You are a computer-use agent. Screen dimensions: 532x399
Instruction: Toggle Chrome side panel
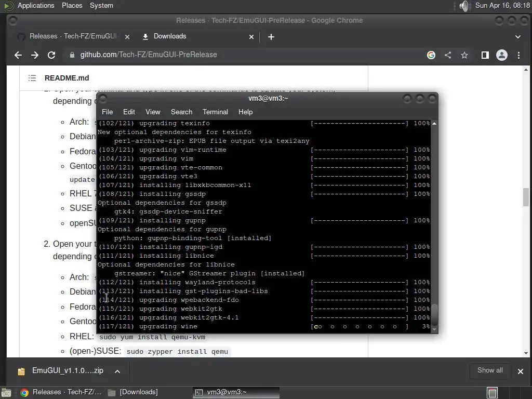click(x=485, y=55)
